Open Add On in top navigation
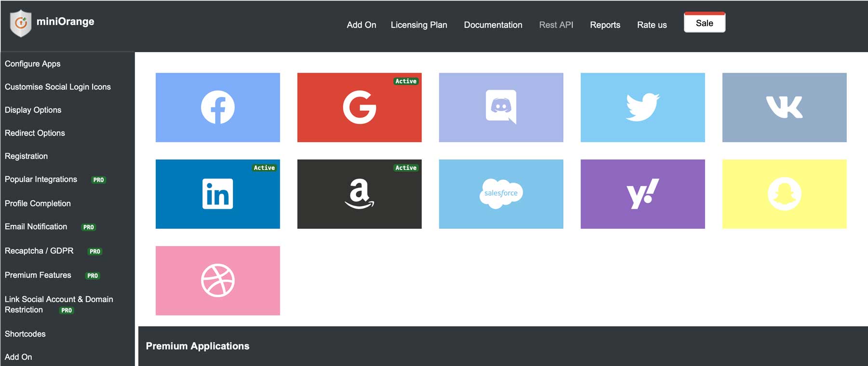The width and height of the screenshot is (868, 366). tap(361, 25)
